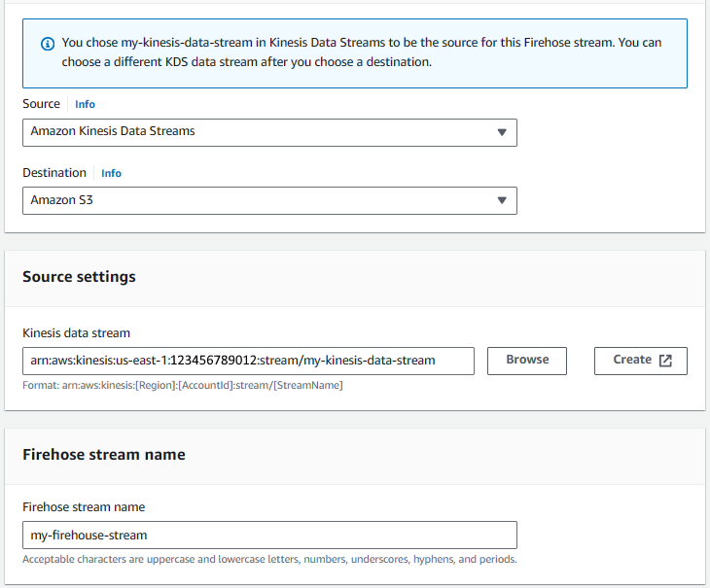The image size is (710, 588).
Task: Click the Destination field label
Action: 54,173
